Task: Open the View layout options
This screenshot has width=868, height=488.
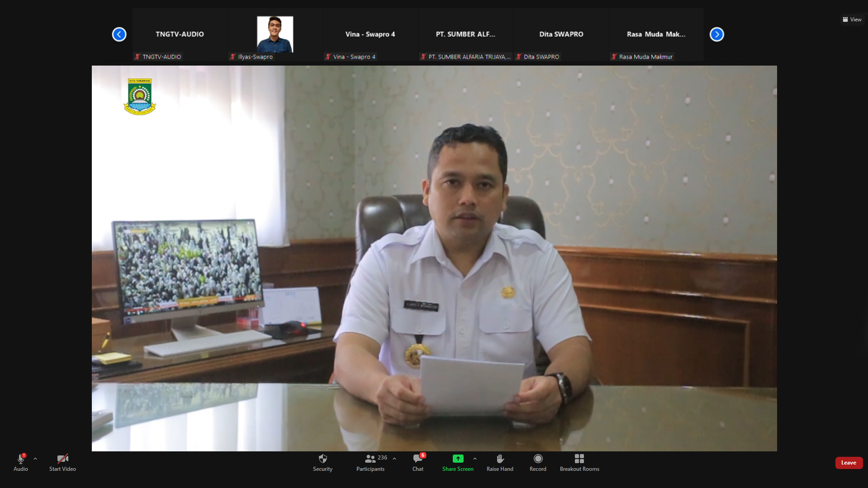Action: click(x=852, y=19)
